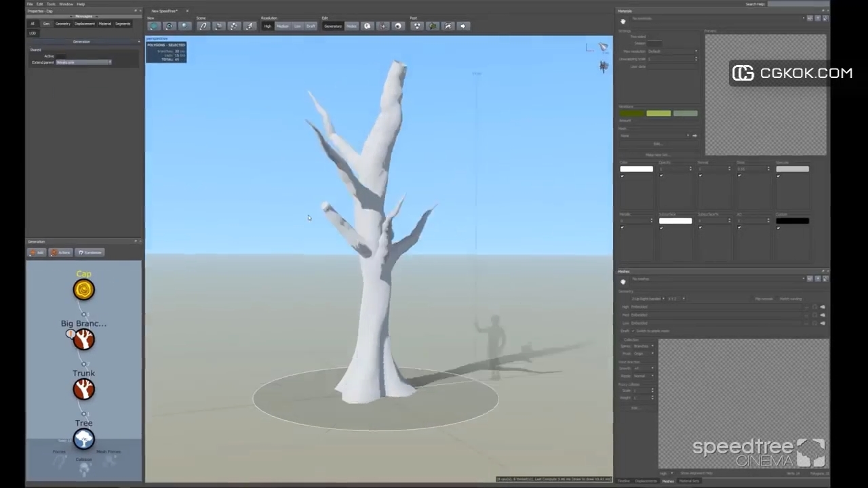Click the Add generator button
Image resolution: width=868 pixels, height=488 pixels.
pos(37,253)
